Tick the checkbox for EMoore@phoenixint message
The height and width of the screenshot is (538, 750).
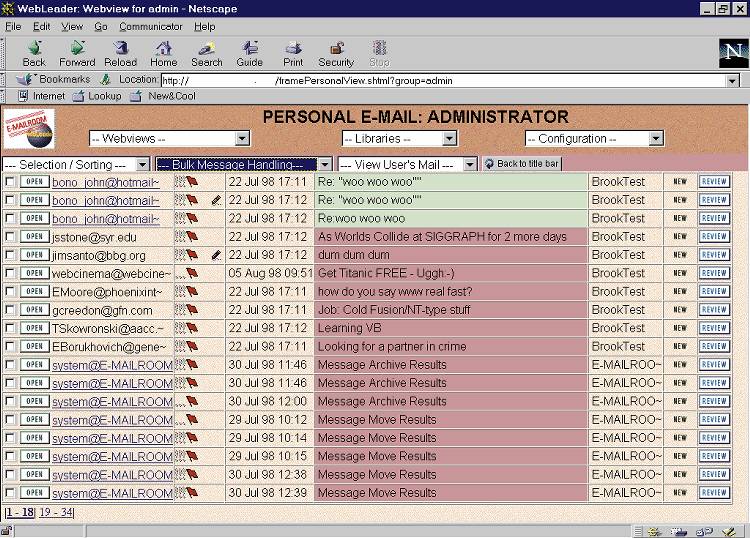click(x=10, y=292)
